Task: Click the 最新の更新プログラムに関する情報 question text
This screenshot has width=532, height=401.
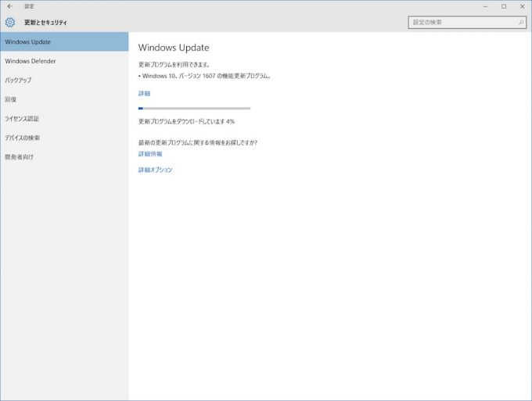Action: 198,143
